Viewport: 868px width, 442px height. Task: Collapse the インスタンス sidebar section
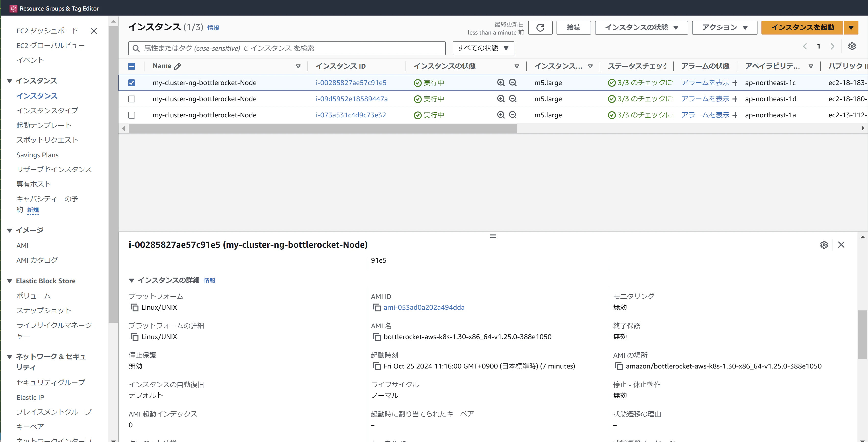[x=9, y=81]
